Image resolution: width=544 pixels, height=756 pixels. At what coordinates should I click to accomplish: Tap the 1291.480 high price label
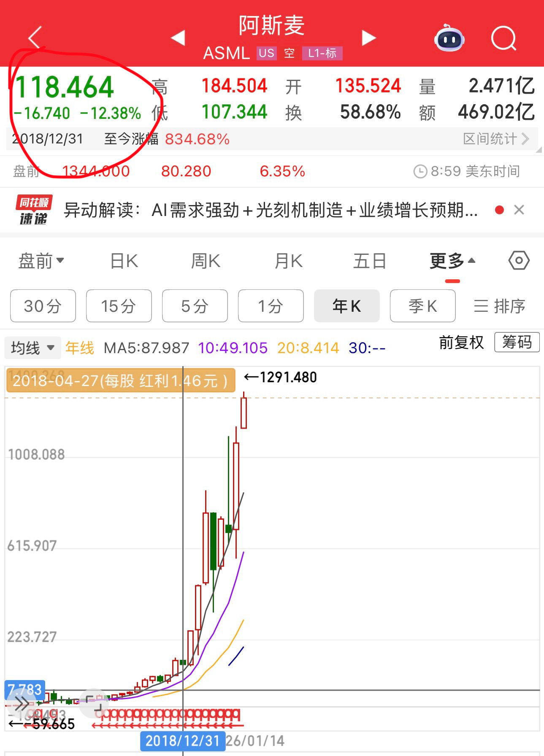[280, 377]
